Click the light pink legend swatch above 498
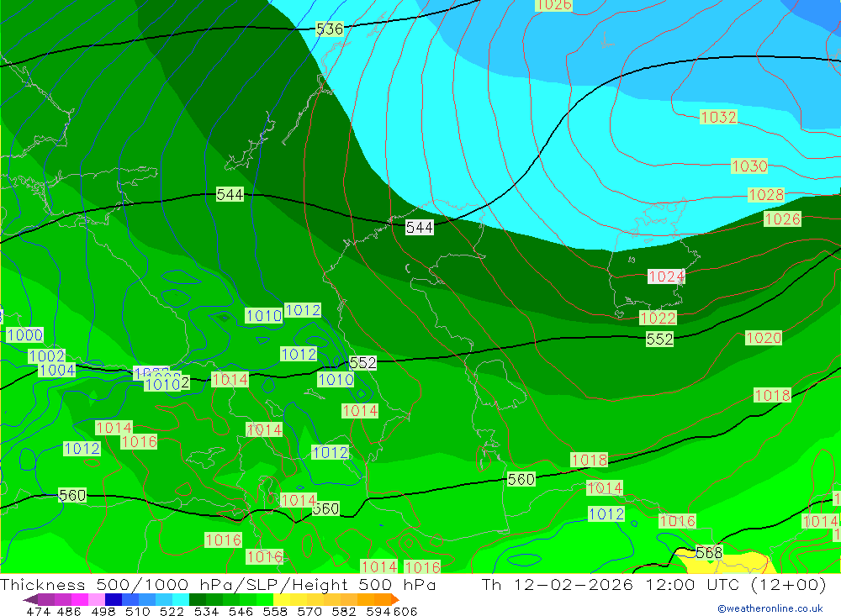This screenshot has width=841, height=616. (x=97, y=599)
